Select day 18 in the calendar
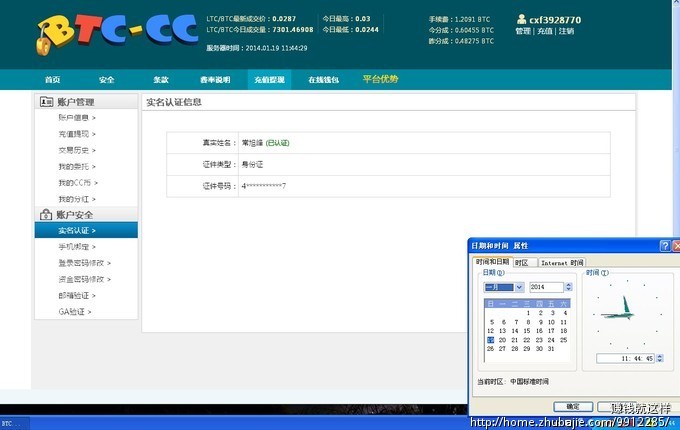 tap(563, 331)
